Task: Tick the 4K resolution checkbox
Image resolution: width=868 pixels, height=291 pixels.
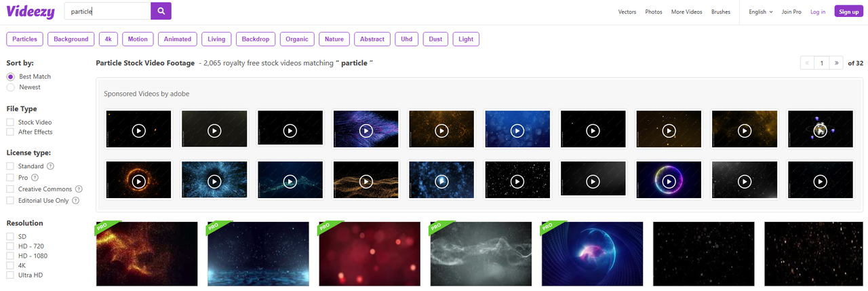Action: pos(10,266)
